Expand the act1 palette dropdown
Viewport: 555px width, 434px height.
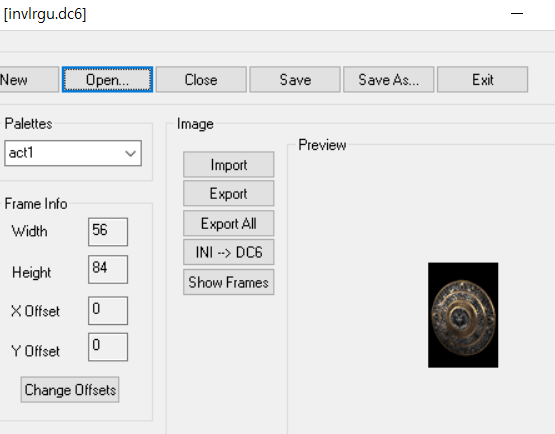pos(130,153)
